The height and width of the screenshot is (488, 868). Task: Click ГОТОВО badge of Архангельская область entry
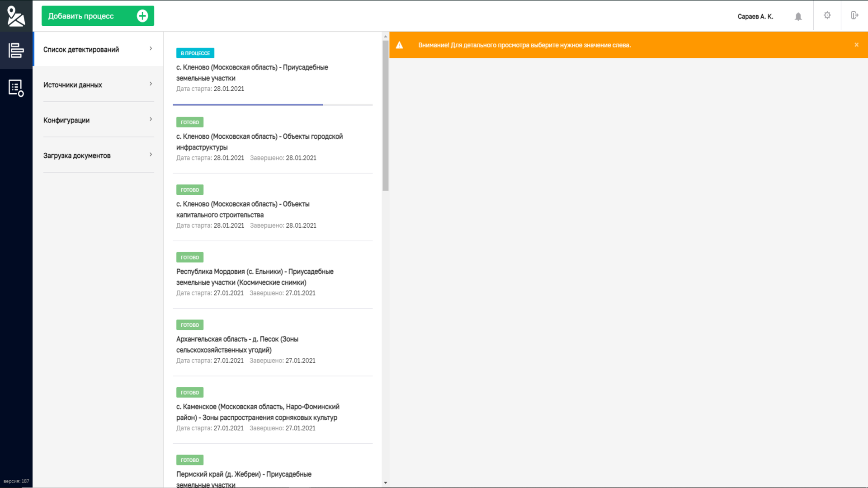tap(190, 325)
